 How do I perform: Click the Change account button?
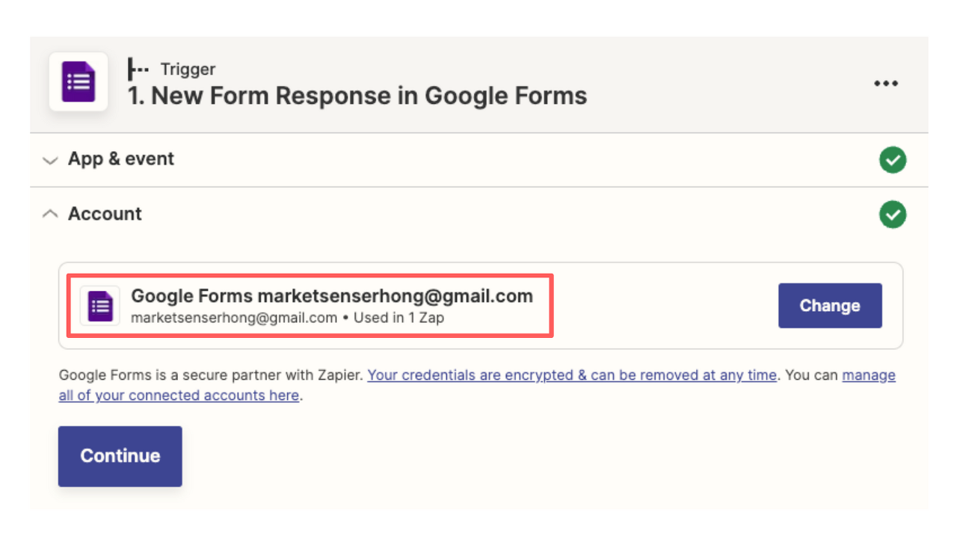pyautogui.click(x=830, y=306)
